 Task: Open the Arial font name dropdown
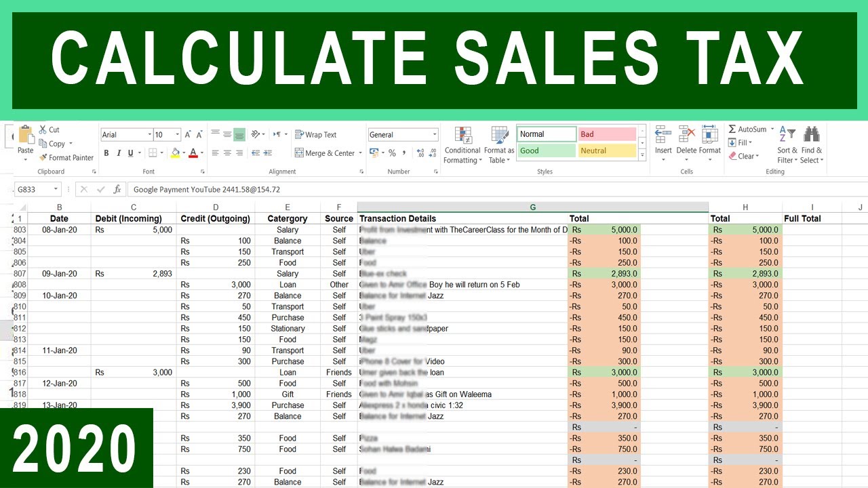[x=149, y=135]
